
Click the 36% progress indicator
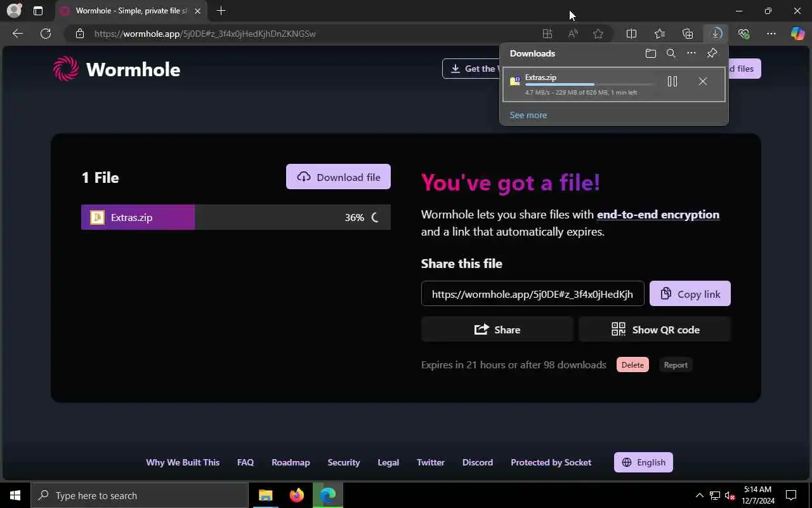click(354, 217)
